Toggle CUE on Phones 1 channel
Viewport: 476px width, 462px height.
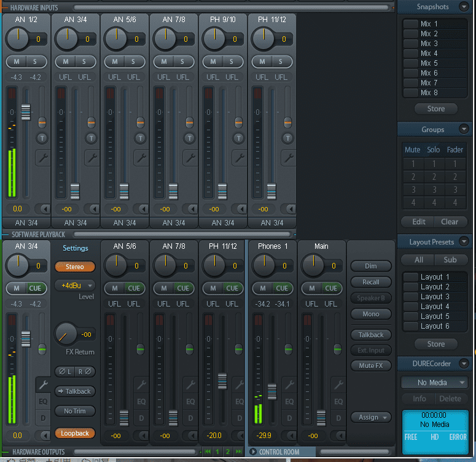[x=282, y=288]
